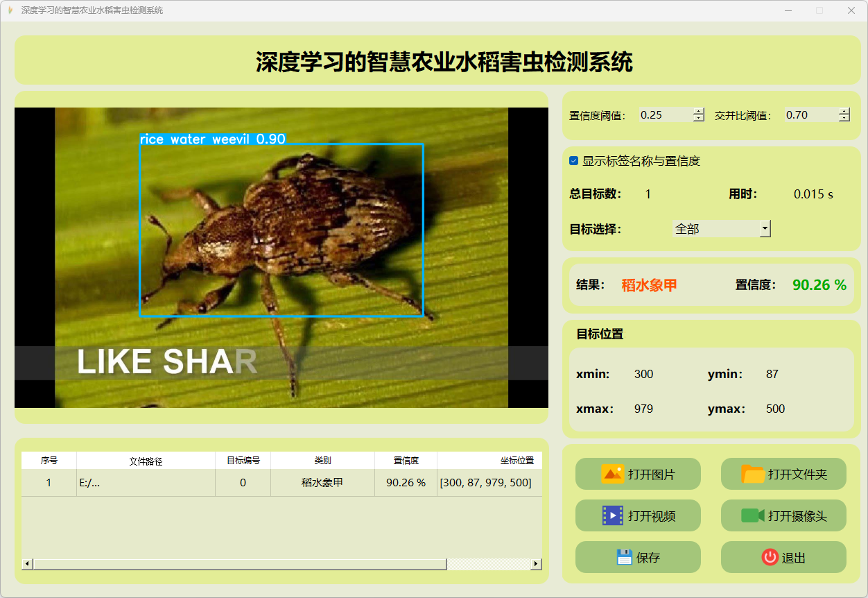The image size is (868, 598).
Task: Click the app icon in the title bar
Action: 10,10
